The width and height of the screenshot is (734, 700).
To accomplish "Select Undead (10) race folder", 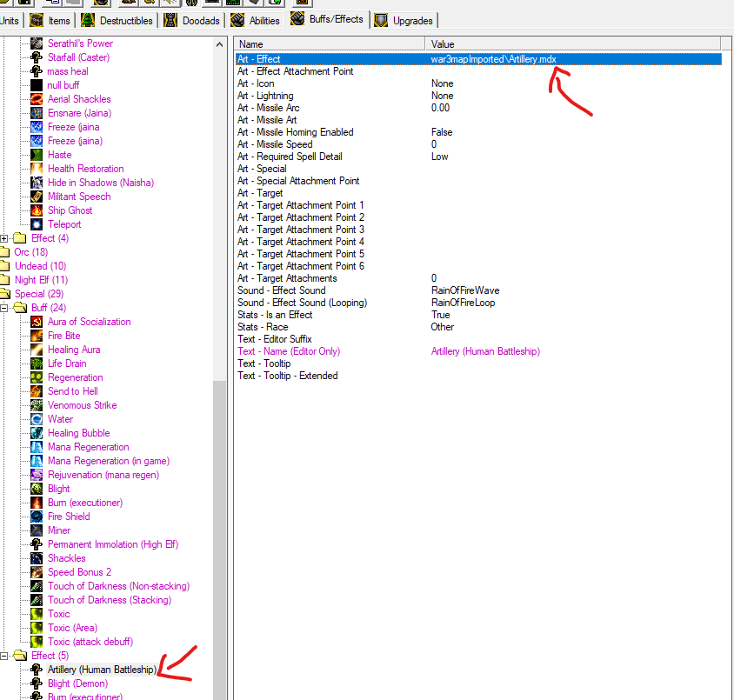I will click(x=40, y=266).
